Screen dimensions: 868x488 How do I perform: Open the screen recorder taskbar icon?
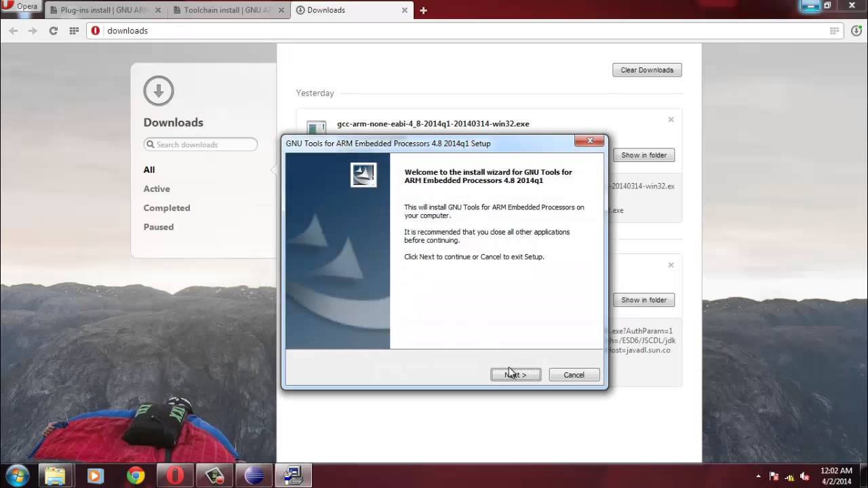point(215,476)
